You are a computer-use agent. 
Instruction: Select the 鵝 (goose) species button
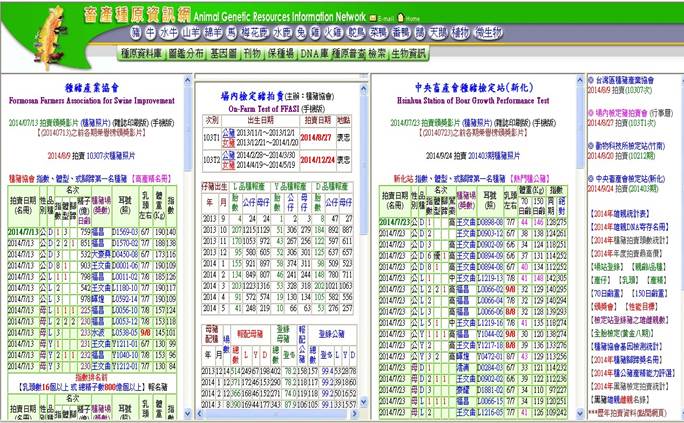pos(420,33)
